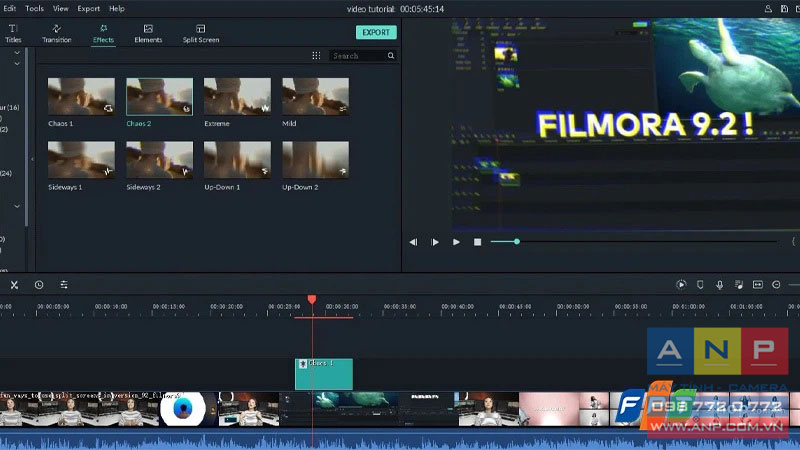Toggle the grid view icon beside search

coord(316,56)
